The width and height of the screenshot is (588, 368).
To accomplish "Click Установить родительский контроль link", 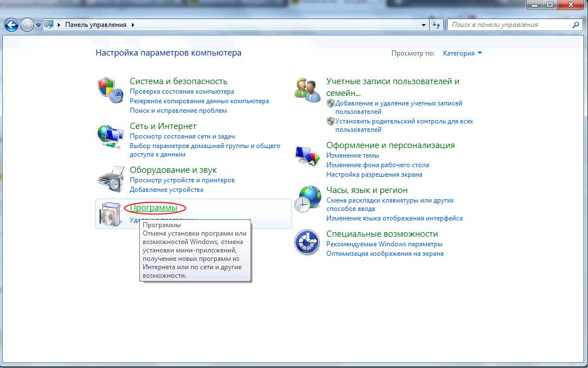I will click(x=404, y=125).
